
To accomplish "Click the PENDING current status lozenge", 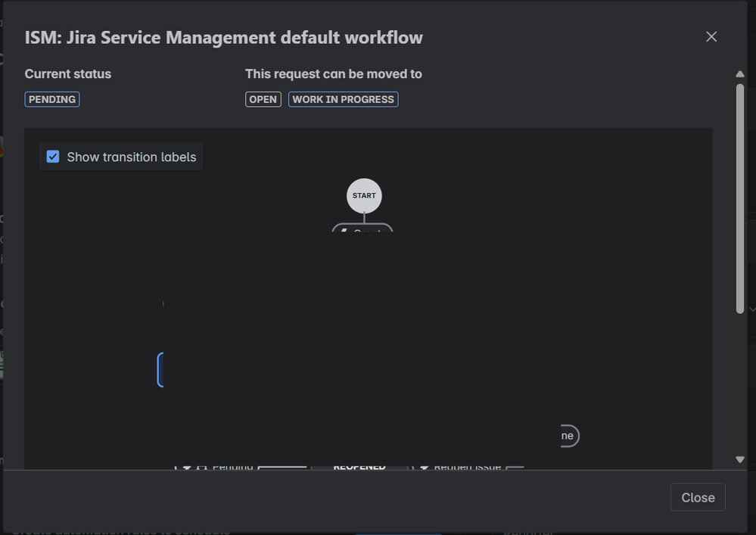I will 51,99.
